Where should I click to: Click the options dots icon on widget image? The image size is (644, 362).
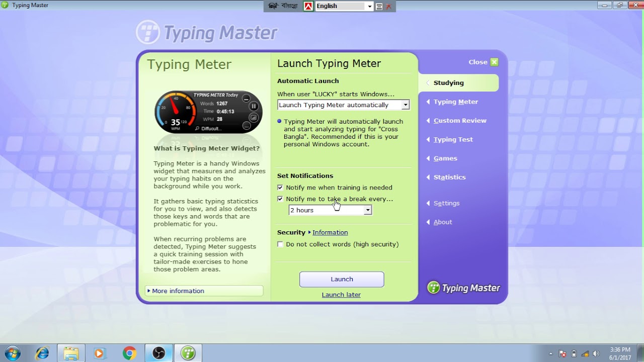click(246, 125)
